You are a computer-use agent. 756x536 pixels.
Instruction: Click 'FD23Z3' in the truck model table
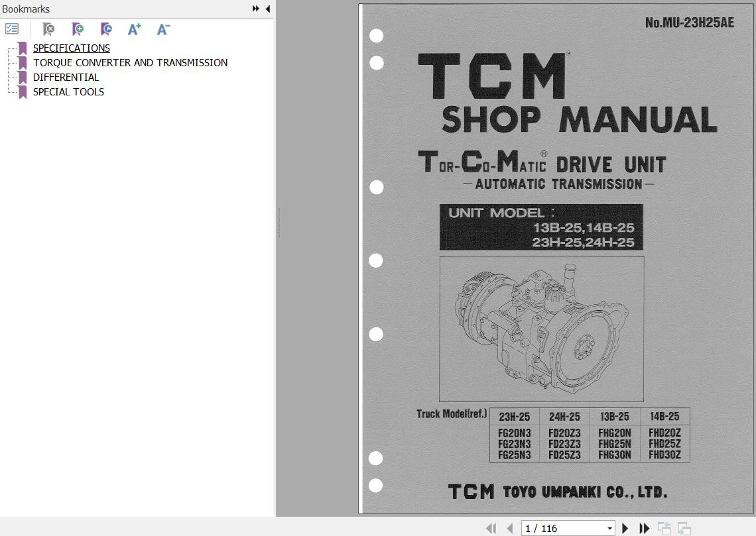(x=564, y=444)
